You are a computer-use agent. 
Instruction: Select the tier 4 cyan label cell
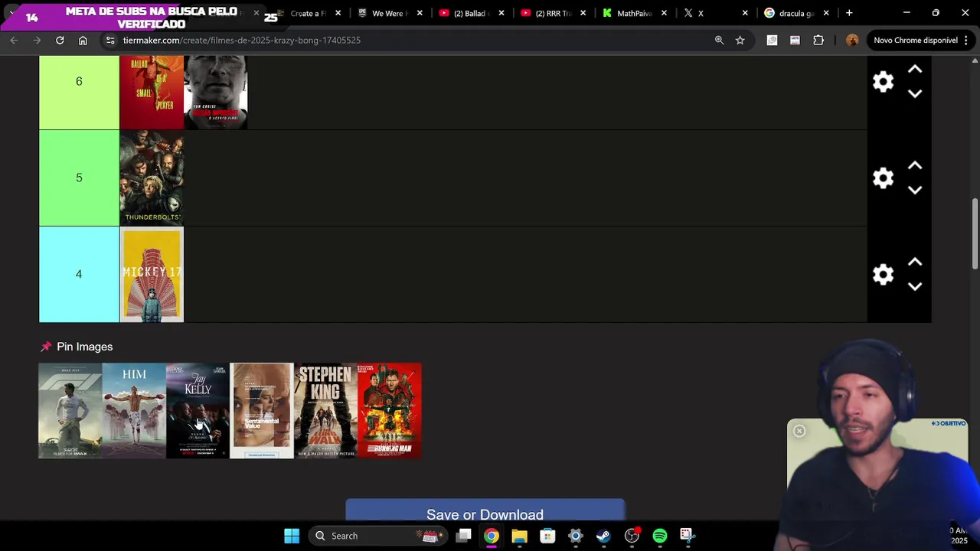click(x=79, y=274)
